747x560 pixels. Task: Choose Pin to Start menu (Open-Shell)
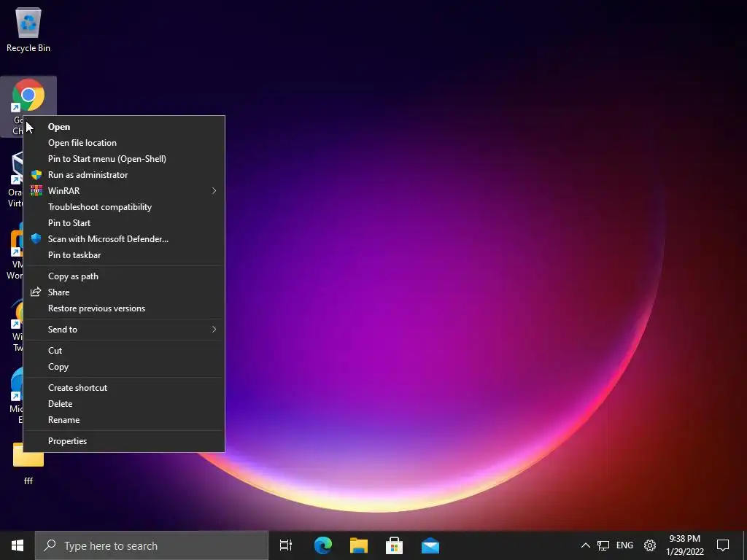[x=124, y=158]
